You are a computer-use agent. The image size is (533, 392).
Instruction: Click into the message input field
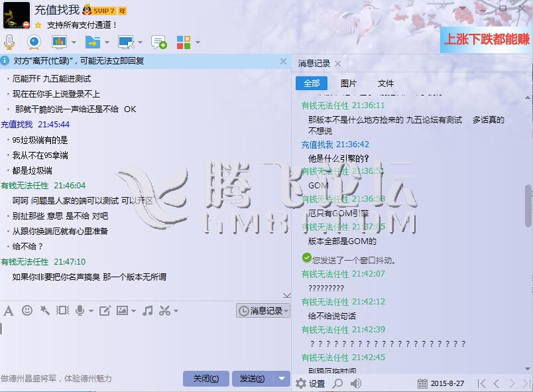pyautogui.click(x=145, y=344)
